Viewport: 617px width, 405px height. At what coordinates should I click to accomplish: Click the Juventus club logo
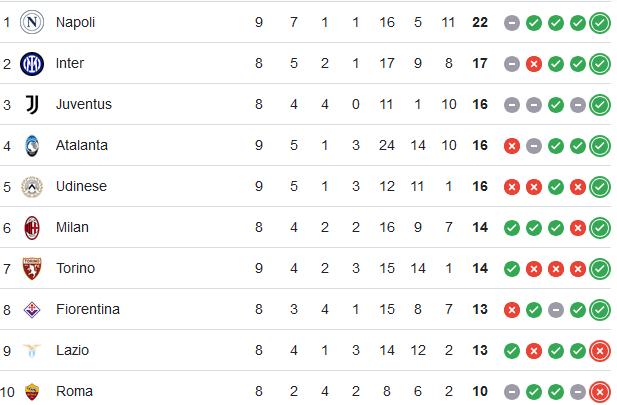(x=32, y=104)
